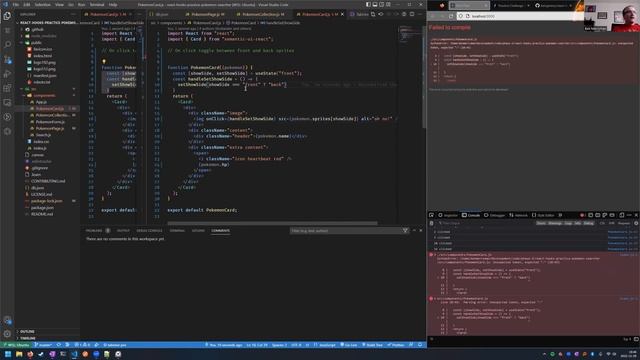Click the git branch name in status bar
Image resolution: width=640 pixels, height=360 pixels.
pyautogui.click(x=43, y=345)
